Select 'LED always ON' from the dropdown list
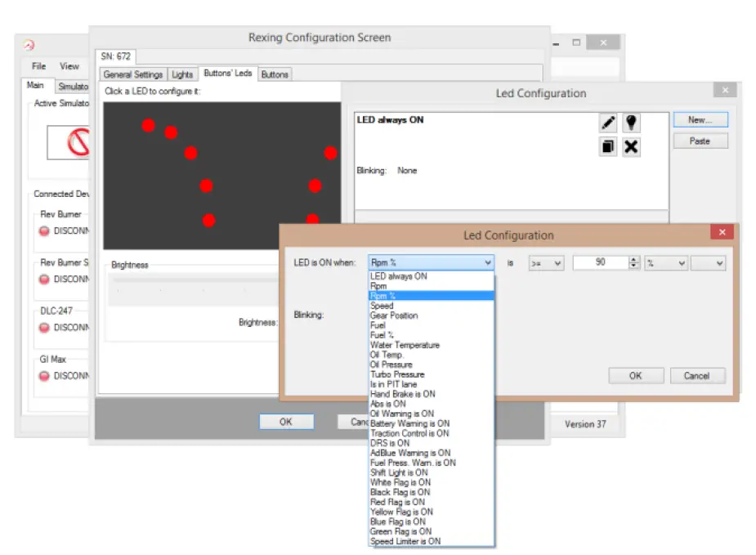Screen dimensions: 756x555 (431, 276)
